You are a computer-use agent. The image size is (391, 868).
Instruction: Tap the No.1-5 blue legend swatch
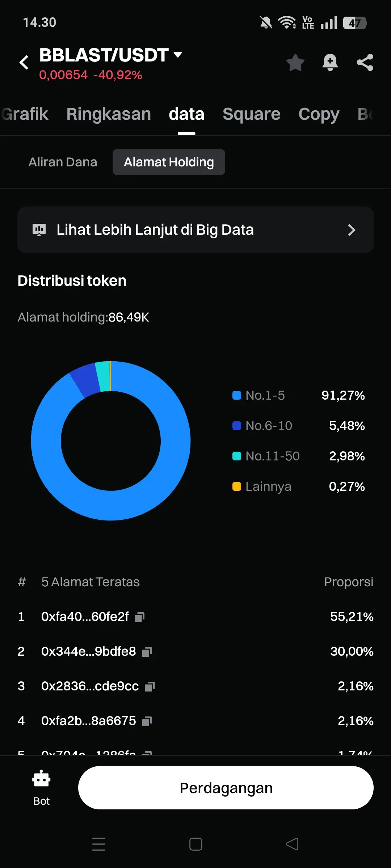tap(237, 395)
